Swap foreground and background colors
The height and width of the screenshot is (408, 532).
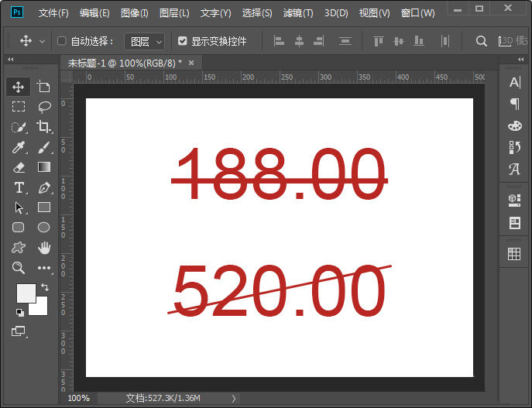(45, 287)
